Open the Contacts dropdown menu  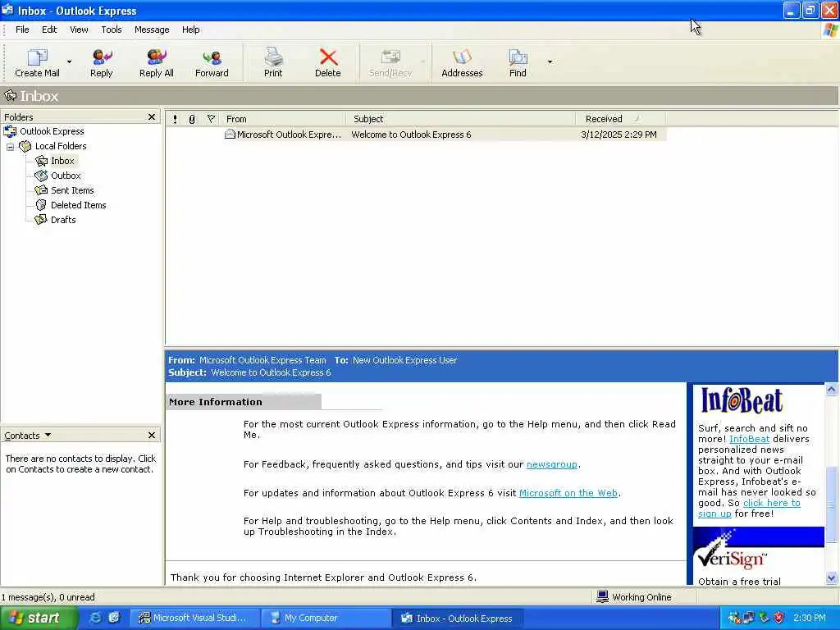28,436
